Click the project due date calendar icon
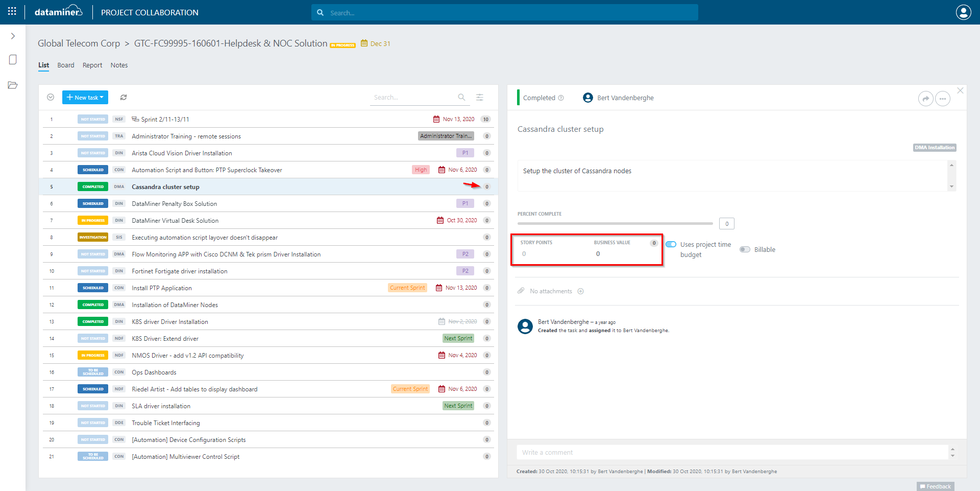 (364, 43)
